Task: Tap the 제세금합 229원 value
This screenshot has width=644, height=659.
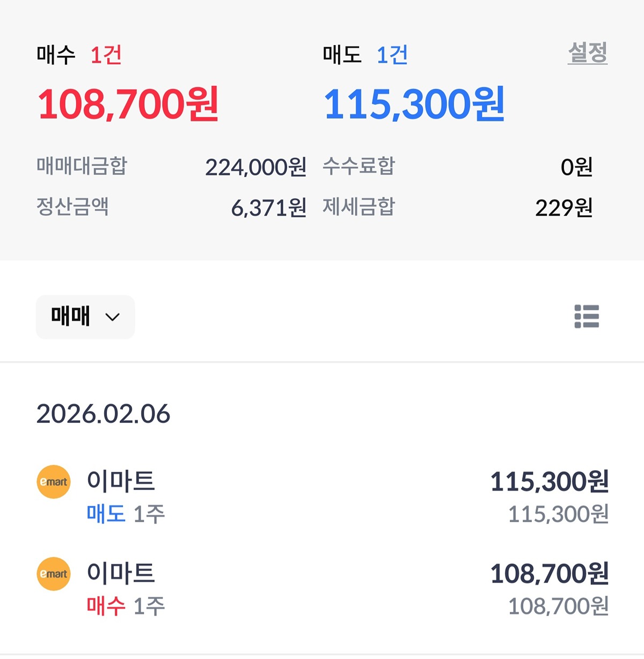Action: (x=563, y=208)
